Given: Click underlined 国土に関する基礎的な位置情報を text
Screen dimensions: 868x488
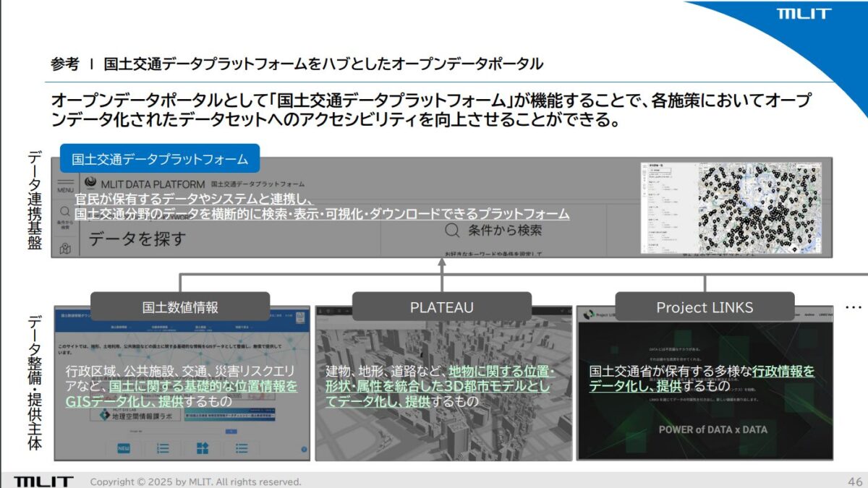Looking at the screenshot, I should coord(203,386).
